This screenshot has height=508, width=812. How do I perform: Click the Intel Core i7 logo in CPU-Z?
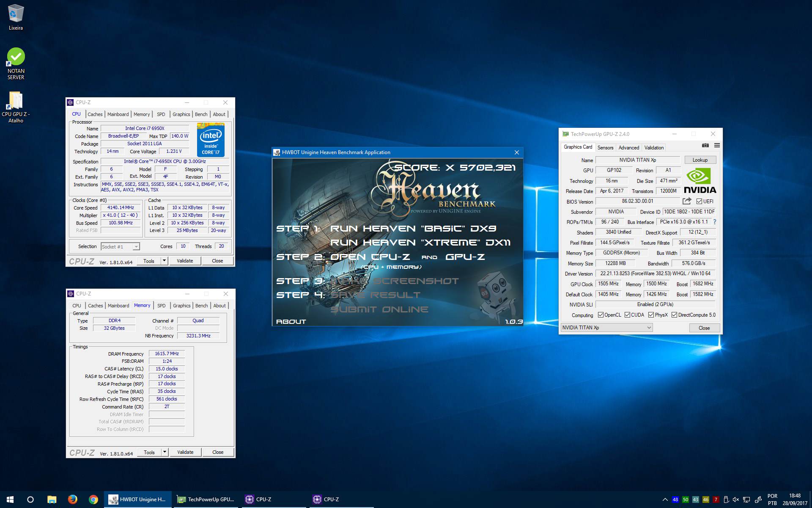point(211,140)
